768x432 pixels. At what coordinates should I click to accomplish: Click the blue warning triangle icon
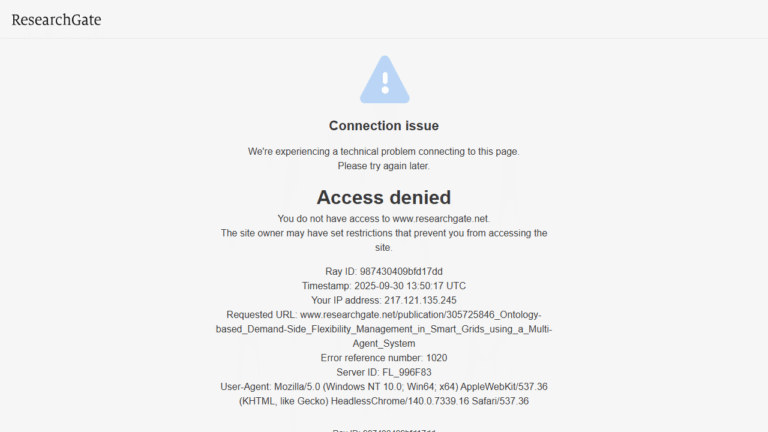[384, 79]
